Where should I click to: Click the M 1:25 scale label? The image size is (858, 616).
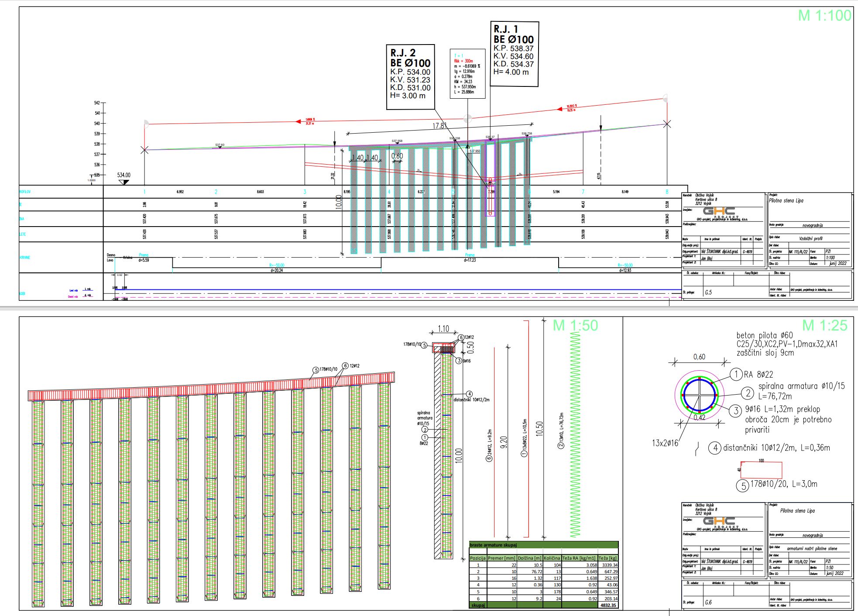[x=824, y=326]
